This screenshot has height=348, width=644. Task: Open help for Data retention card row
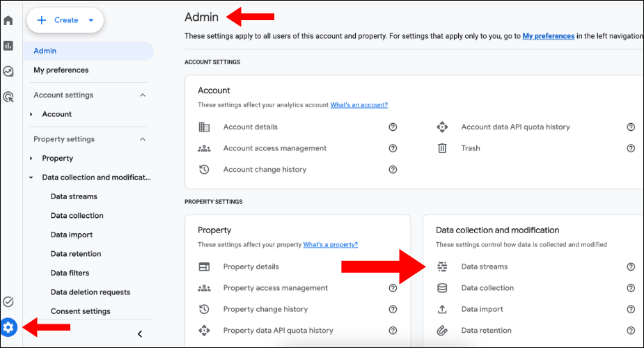pos(631,331)
